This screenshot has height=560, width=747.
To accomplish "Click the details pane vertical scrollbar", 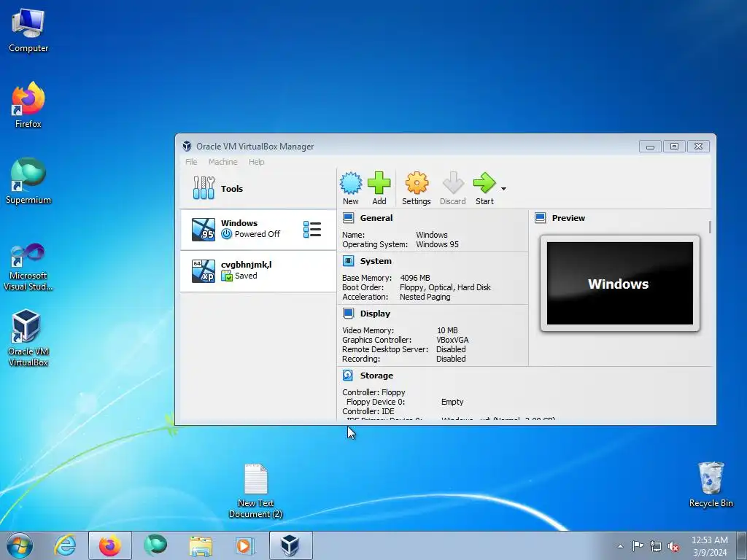I will 710,227.
